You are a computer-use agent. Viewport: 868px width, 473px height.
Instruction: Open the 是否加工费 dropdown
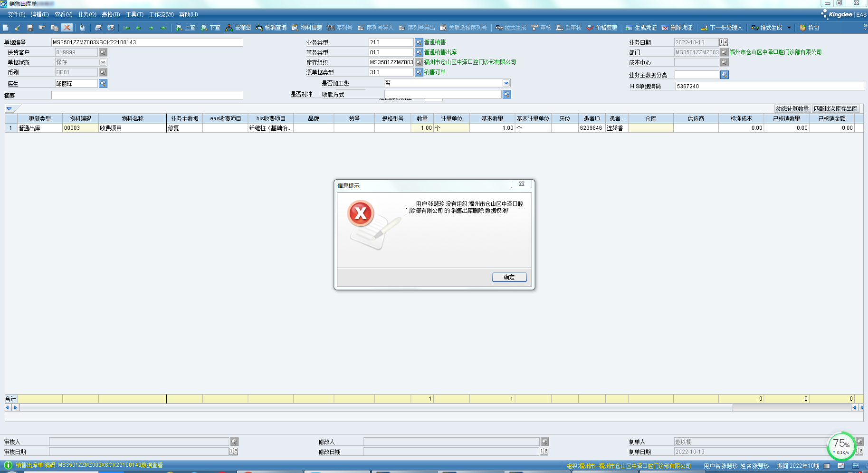coord(506,83)
